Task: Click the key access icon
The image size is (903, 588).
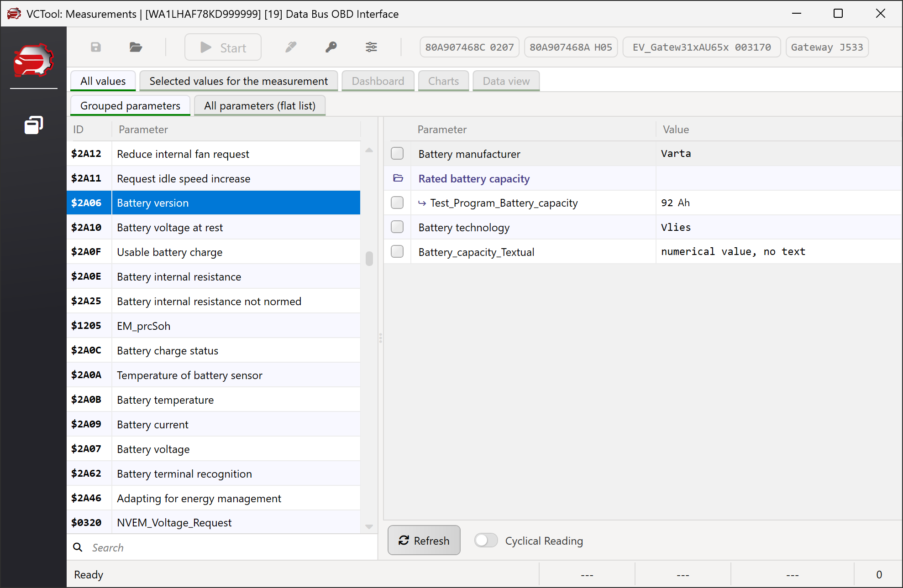Action: click(x=331, y=47)
